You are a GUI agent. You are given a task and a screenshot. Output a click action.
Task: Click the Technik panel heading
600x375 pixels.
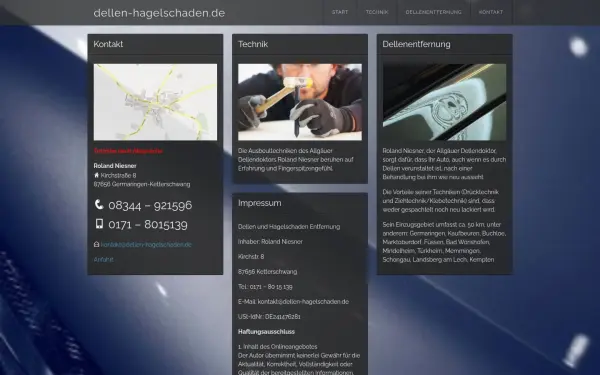[x=253, y=44]
